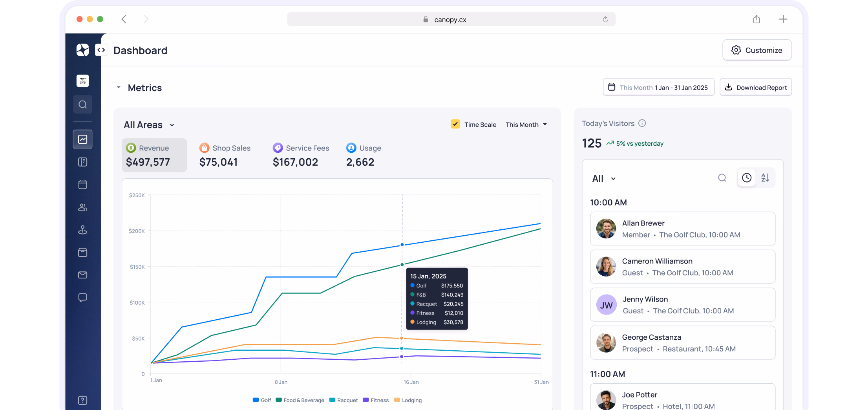Open the shop storefront icon in sidebar
This screenshot has height=410, width=868.
pyautogui.click(x=82, y=253)
